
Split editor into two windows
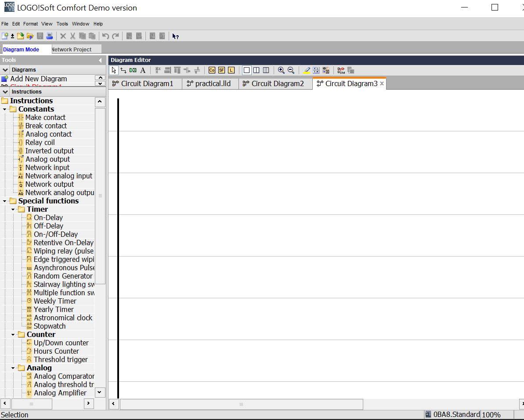coord(257,70)
